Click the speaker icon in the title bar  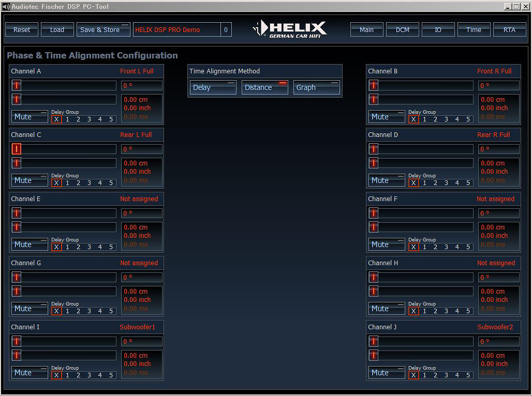pyautogui.click(x=6, y=7)
